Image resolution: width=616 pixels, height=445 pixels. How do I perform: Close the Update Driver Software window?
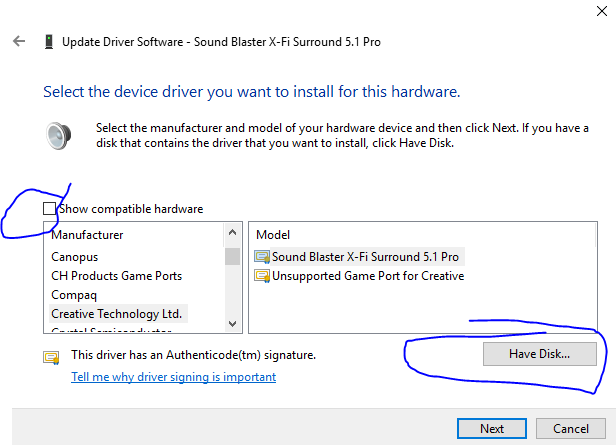click(601, 11)
